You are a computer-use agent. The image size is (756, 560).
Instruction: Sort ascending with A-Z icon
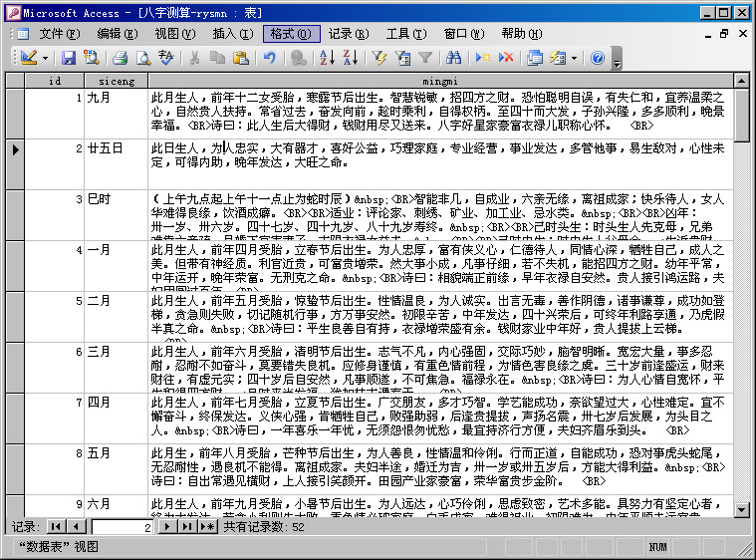tap(328, 58)
